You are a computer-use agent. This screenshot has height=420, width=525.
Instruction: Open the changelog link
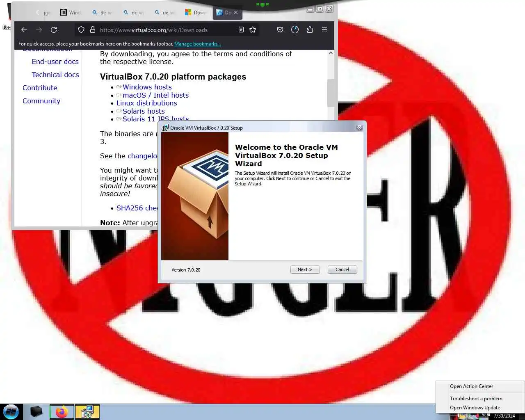(142, 156)
